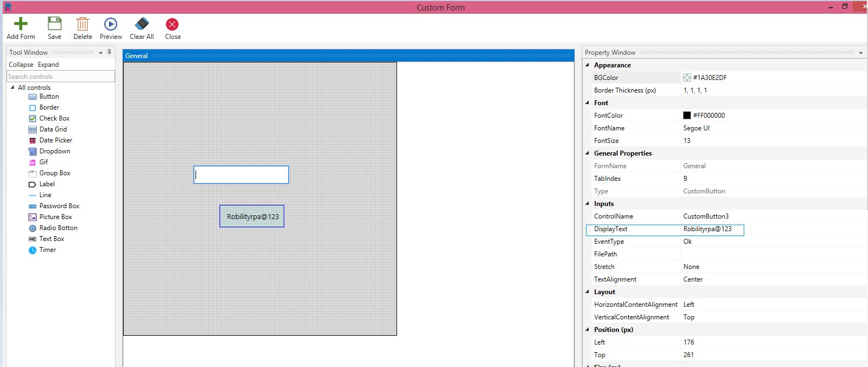Click Collapse in Tool Window
Image resolution: width=868 pixels, height=367 pixels.
coord(21,65)
